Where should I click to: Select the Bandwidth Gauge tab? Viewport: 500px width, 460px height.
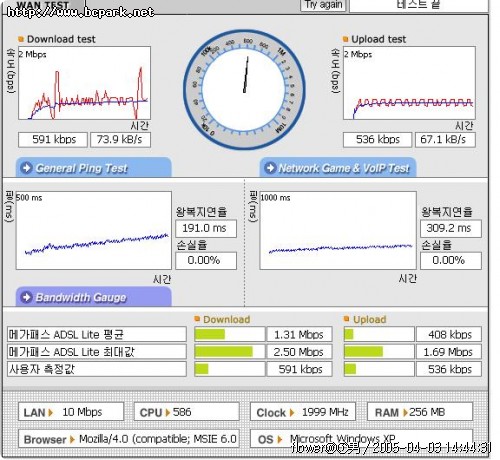[x=94, y=296]
